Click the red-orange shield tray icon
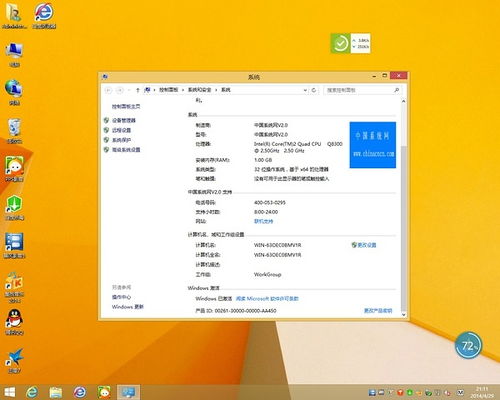500x400 pixels. [400, 393]
